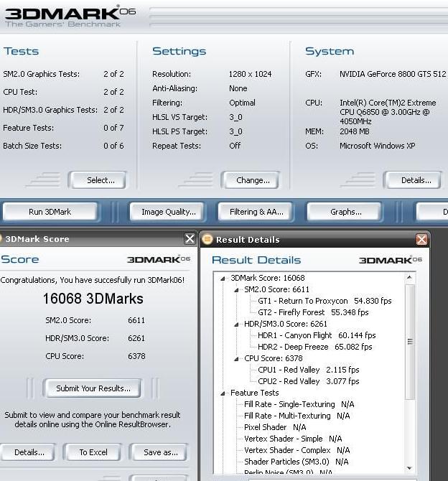Collapse the SM2.0 Score: 6611 node
Image resolution: width=448 pixels, height=481 pixels.
[236, 290]
